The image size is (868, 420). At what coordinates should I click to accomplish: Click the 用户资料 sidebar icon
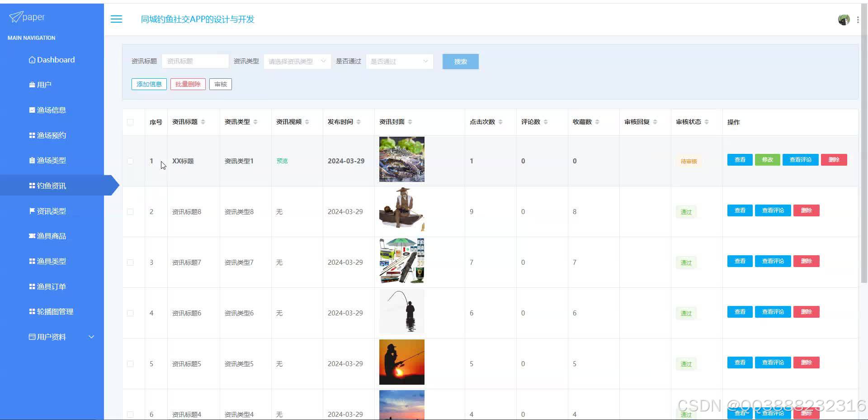tap(32, 337)
